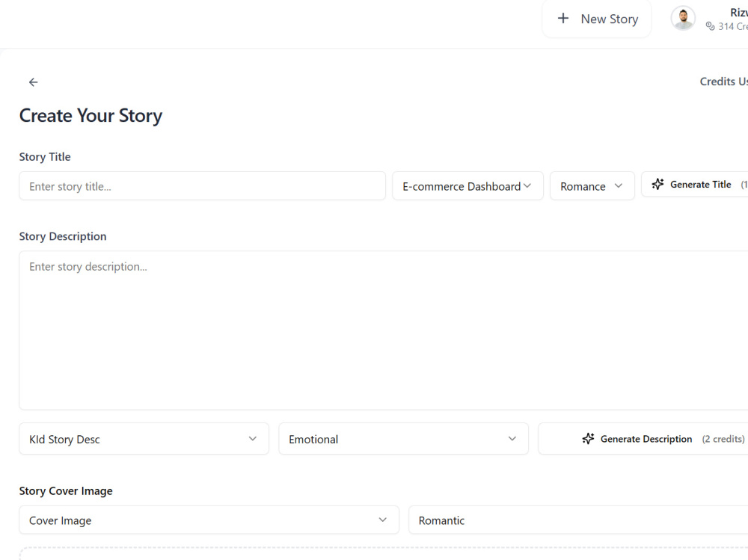Viewport: 748px width, 560px height.
Task: Open the Romance genre dropdown
Action: coord(592,185)
